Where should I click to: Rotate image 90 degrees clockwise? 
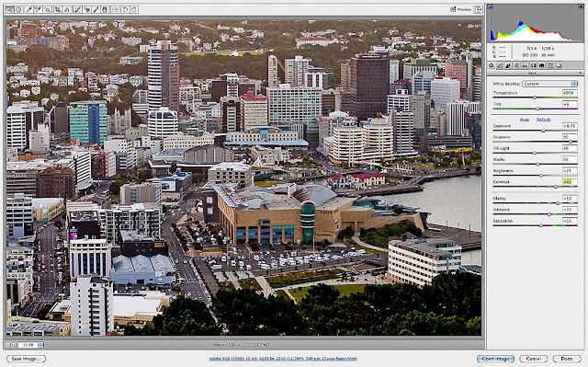[x=134, y=10]
